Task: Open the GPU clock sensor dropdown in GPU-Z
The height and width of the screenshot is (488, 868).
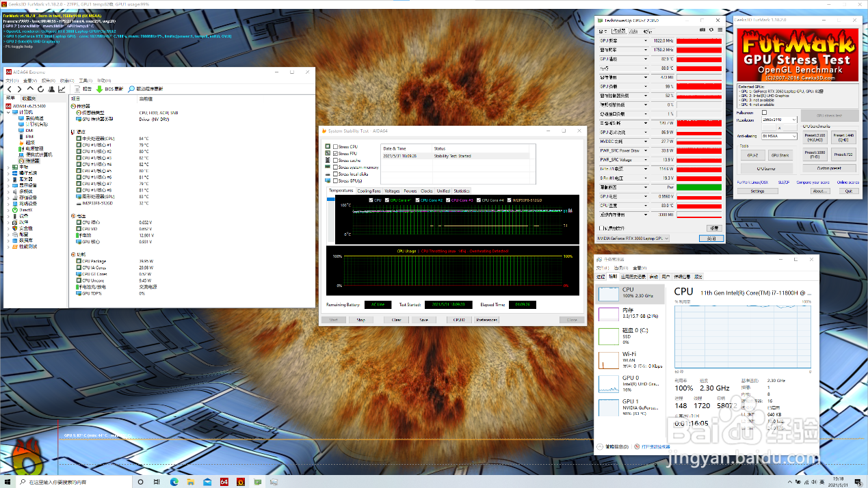Action: tap(646, 40)
